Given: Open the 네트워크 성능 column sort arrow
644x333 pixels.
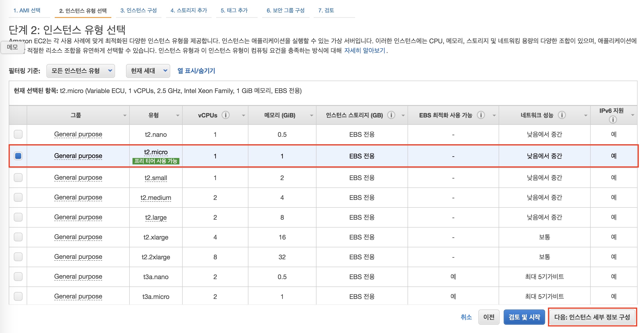Looking at the screenshot, I should [586, 115].
